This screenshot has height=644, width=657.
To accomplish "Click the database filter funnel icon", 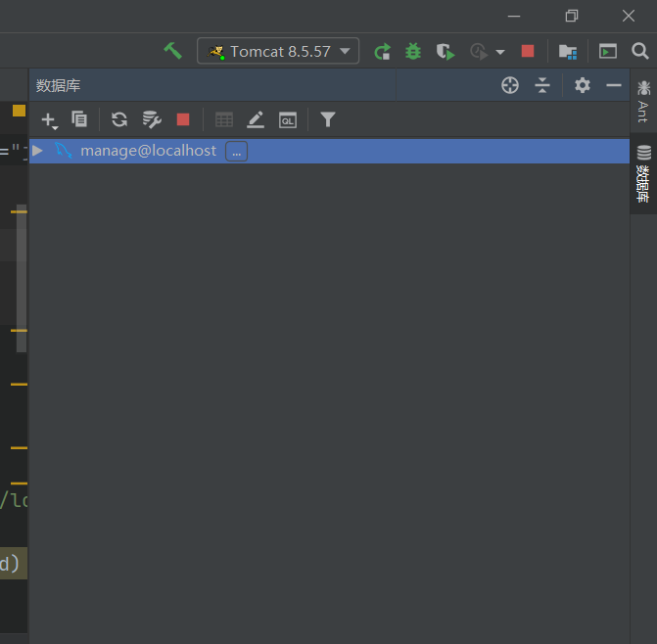I will pos(328,119).
